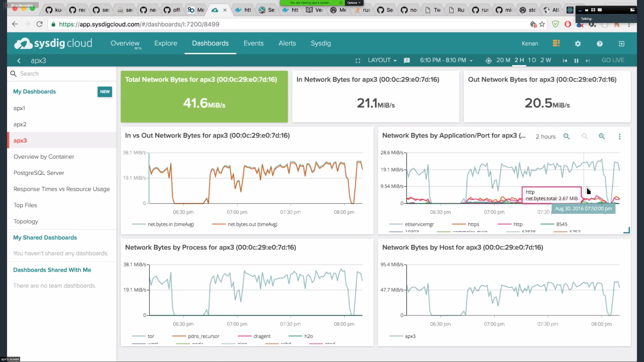Select the 2 W time range
Viewport: 644px width, 362px height.
click(x=546, y=60)
